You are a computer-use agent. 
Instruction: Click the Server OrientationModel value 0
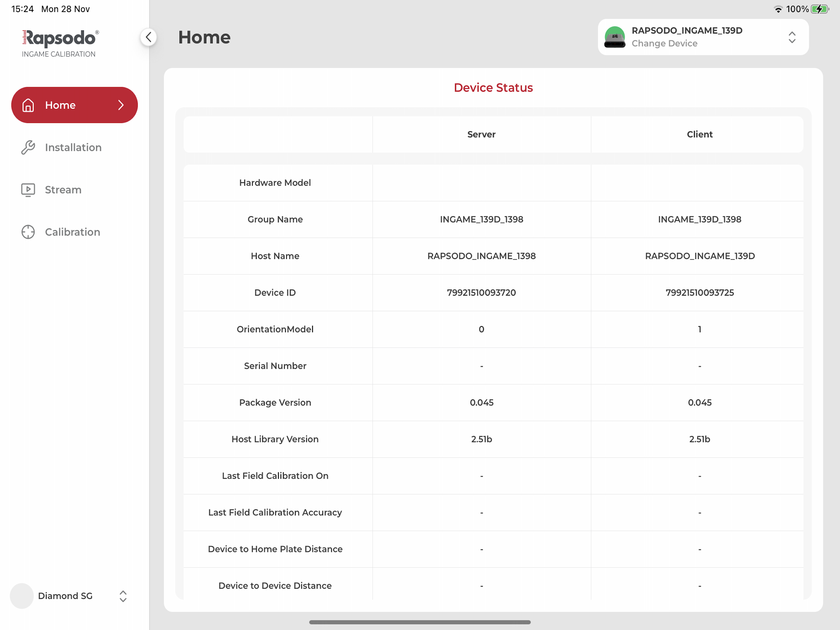(481, 329)
